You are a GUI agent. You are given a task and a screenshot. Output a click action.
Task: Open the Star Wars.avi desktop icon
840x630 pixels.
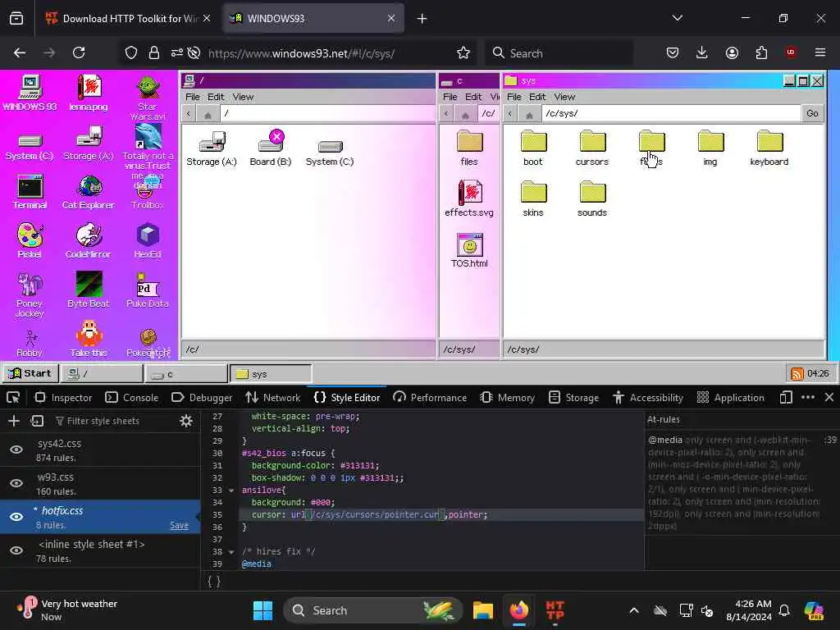148,98
